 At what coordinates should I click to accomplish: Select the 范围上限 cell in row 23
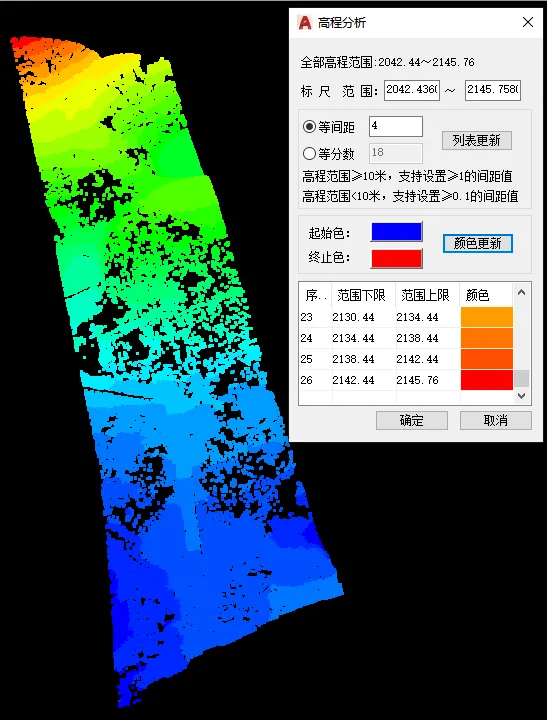(x=428, y=317)
